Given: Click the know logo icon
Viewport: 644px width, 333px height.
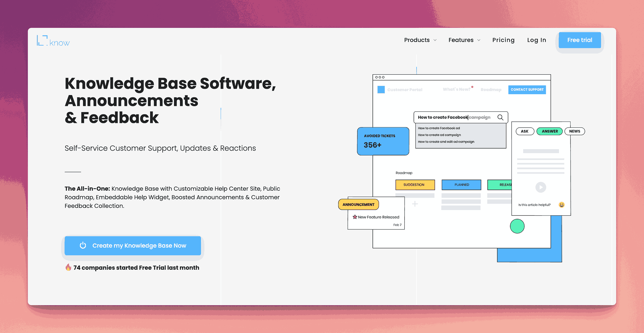Looking at the screenshot, I should (x=53, y=41).
